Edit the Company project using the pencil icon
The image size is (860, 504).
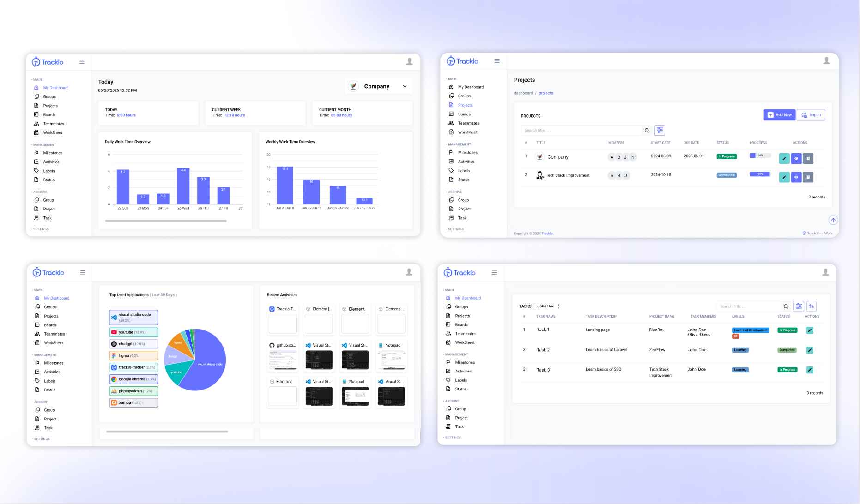pyautogui.click(x=784, y=158)
